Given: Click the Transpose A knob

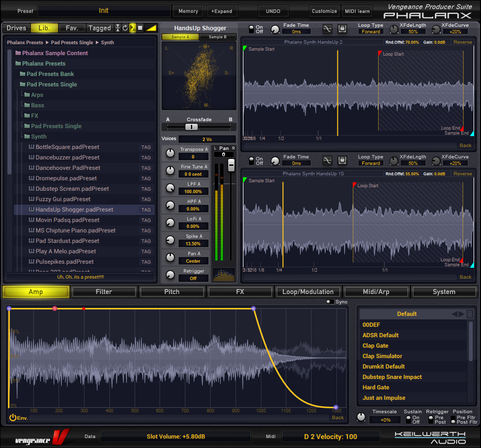Looking at the screenshot, I should tap(170, 153).
